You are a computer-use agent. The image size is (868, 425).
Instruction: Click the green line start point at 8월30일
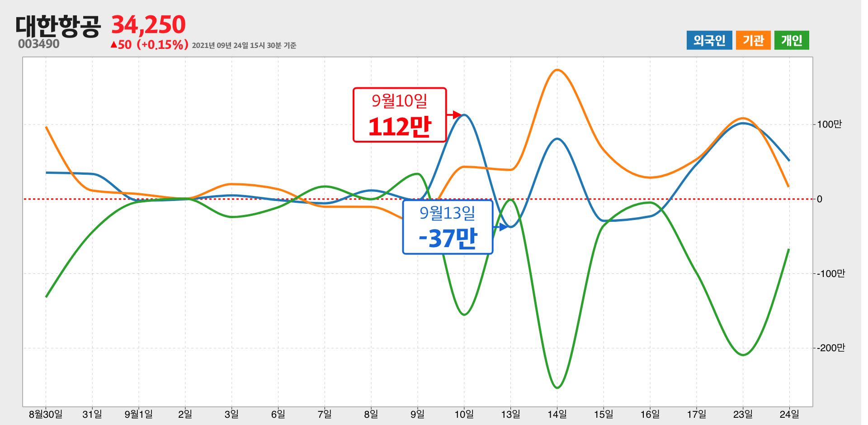point(46,296)
